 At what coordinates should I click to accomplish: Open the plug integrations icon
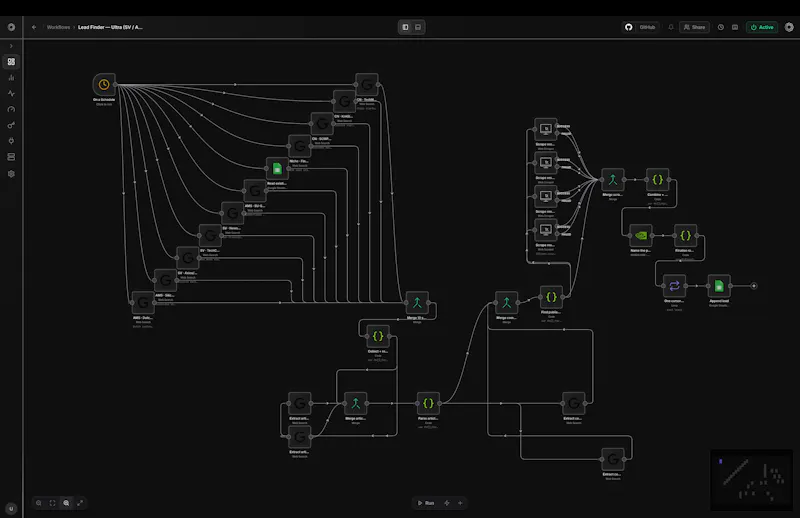point(11,141)
